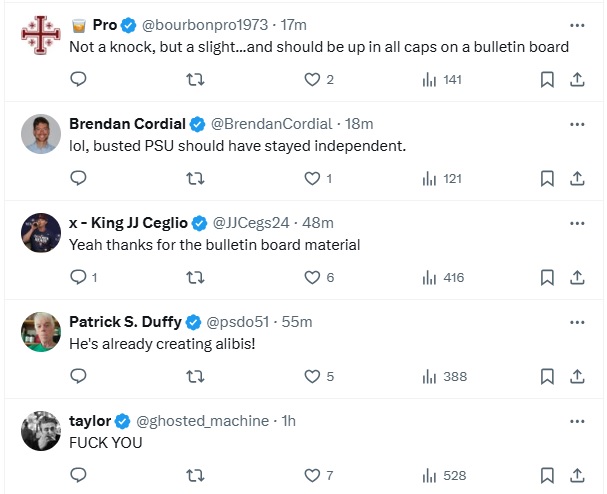Share Patrick S. Duffy's tweet
Viewport: 607px width, 494px height.
[x=577, y=376]
